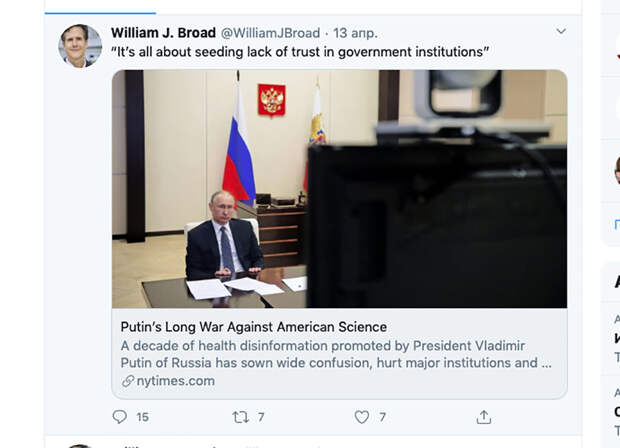Click the retweet count 7
This screenshot has width=620, height=448.
(x=261, y=417)
